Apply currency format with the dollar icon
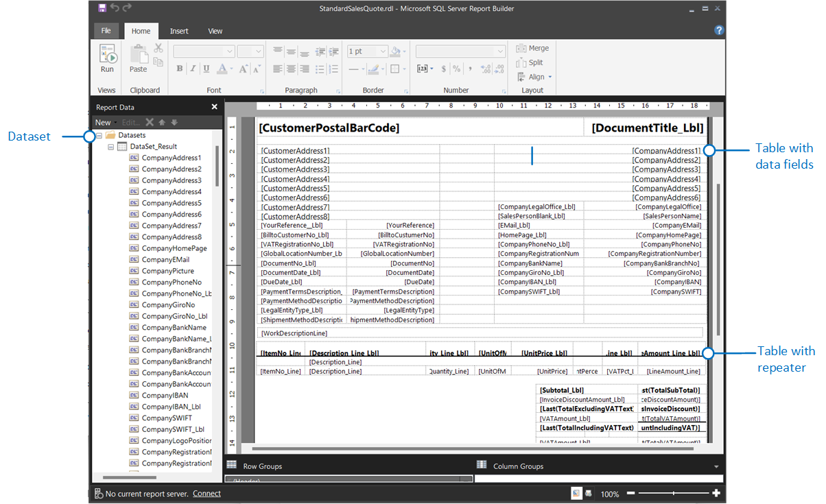Screen dimensions: 826x504 [x=444, y=69]
